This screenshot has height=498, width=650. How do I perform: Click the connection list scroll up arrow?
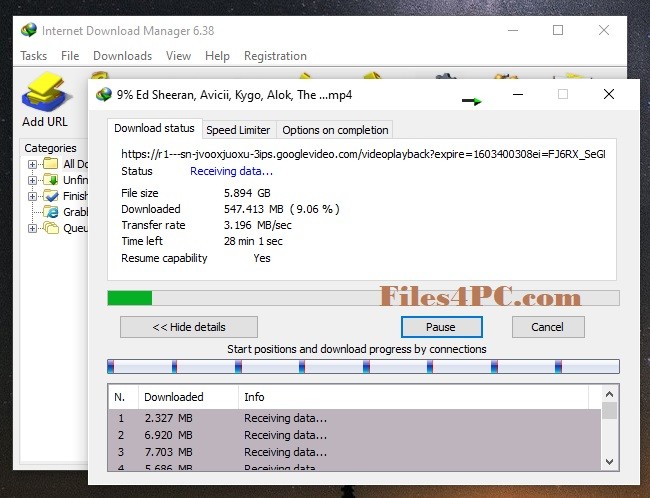[x=609, y=394]
